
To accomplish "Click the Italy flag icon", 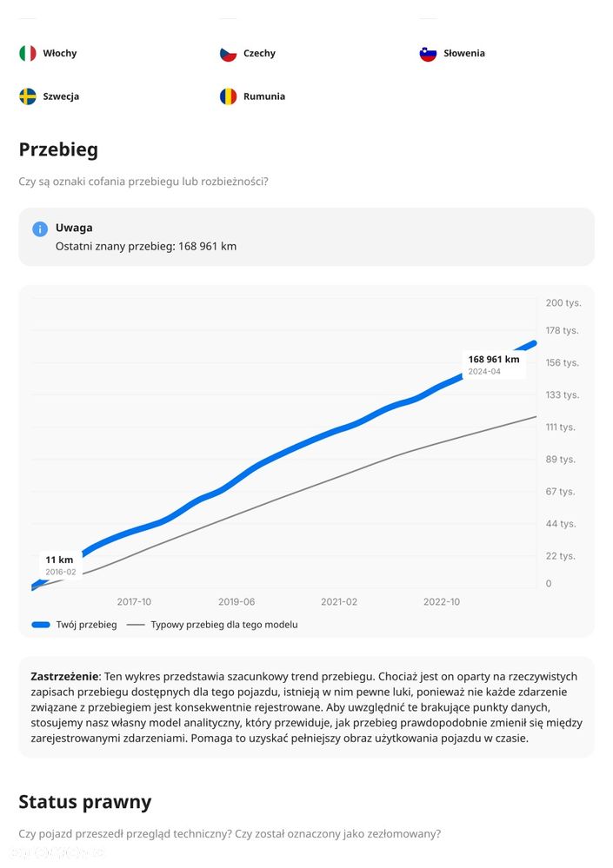I will [x=28, y=53].
